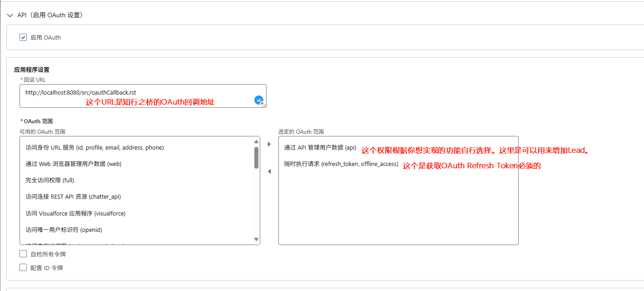Select 完全访问权限 (full) scope

[50, 181]
